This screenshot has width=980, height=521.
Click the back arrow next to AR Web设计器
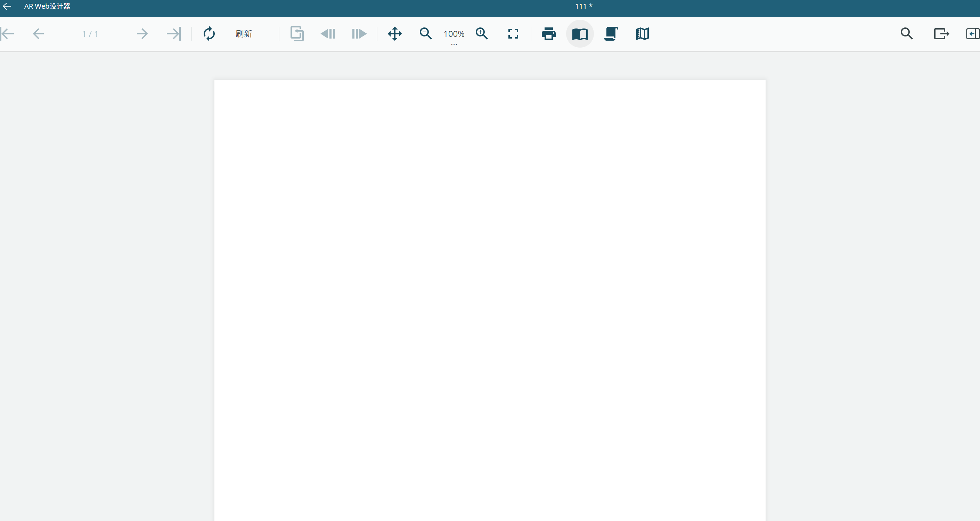pyautogui.click(x=7, y=6)
